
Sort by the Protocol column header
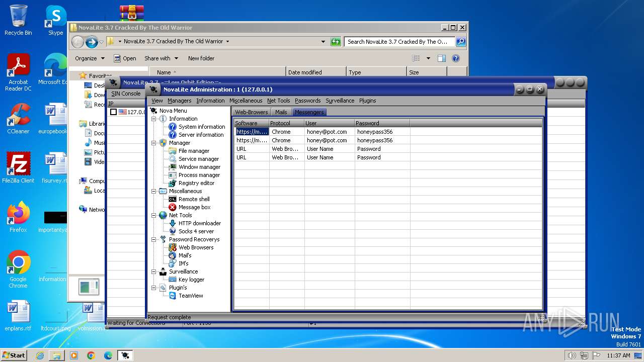287,123
